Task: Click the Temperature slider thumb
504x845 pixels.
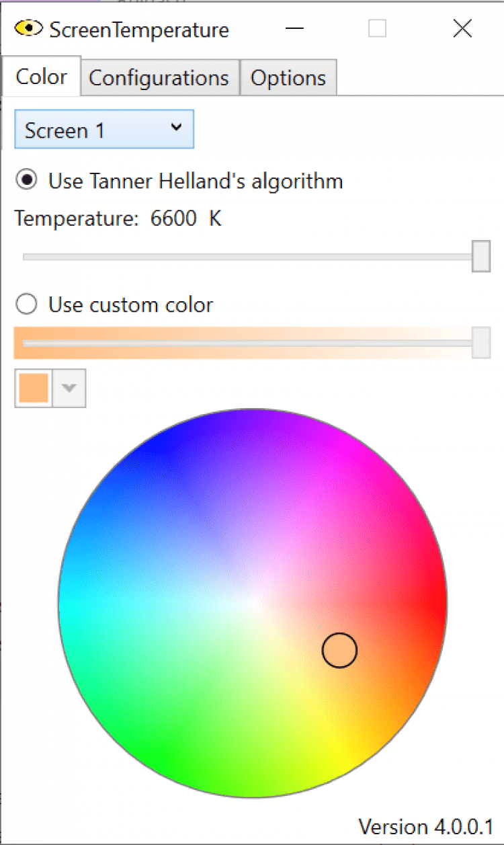Action: [480, 256]
